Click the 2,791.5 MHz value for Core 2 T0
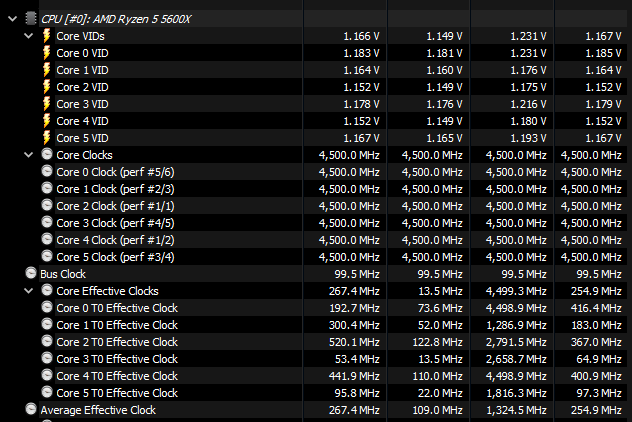 pyautogui.click(x=516, y=341)
